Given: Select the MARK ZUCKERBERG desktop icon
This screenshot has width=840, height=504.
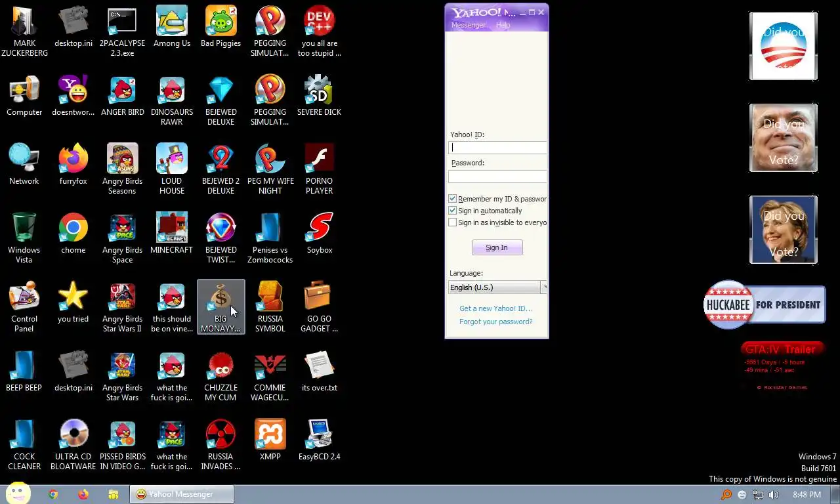Looking at the screenshot, I should 24,31.
